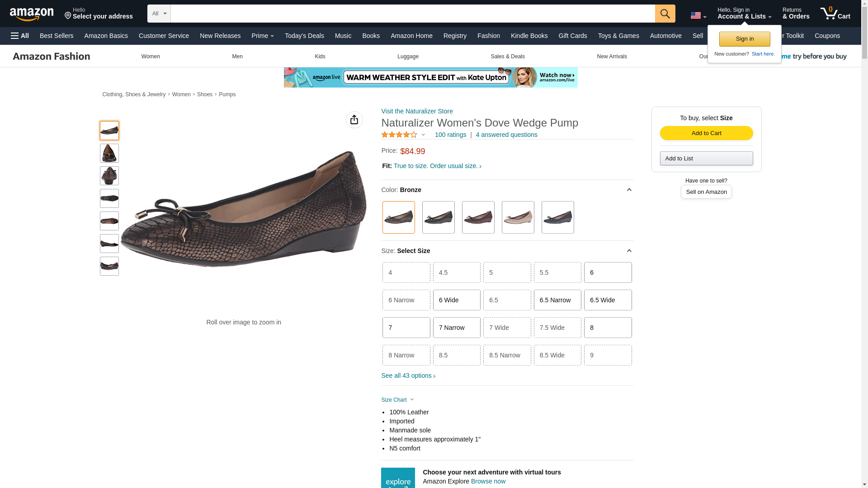
Task: Click the star rating icon
Action: (399, 135)
